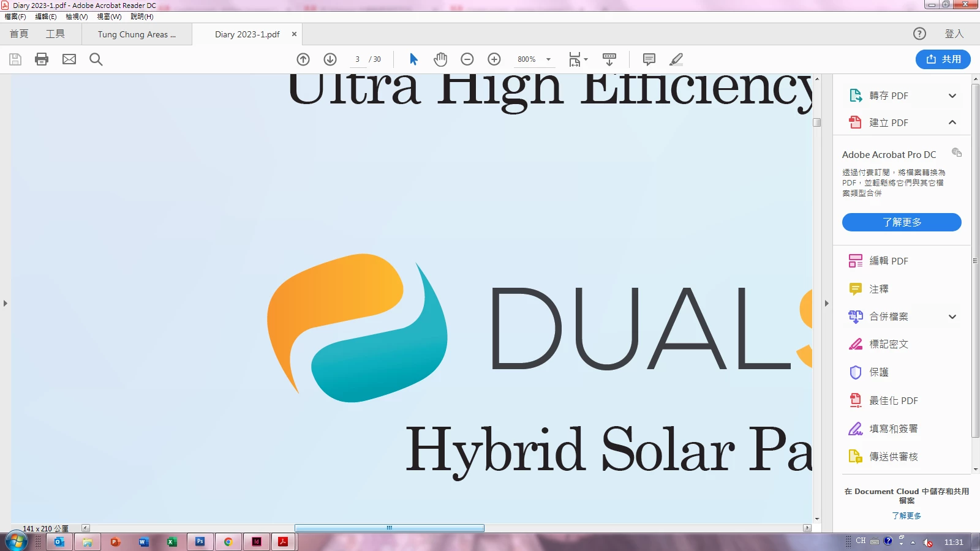Open the 說明(H) menu

click(142, 17)
